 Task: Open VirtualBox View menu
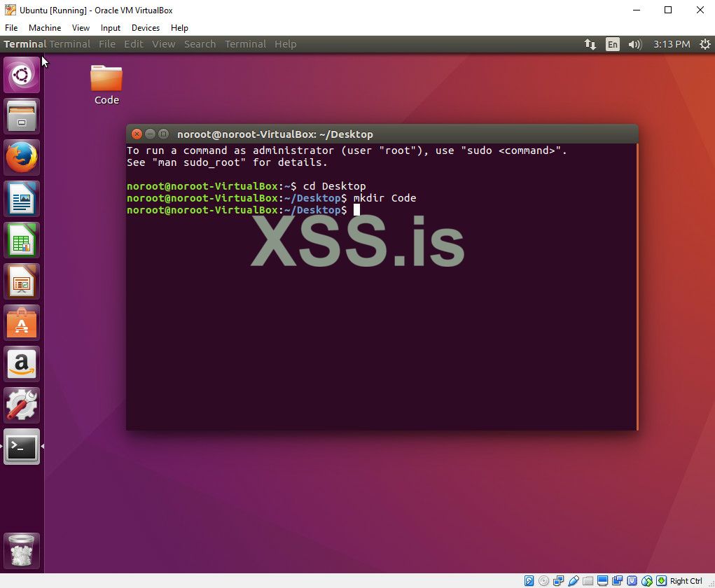(81, 28)
